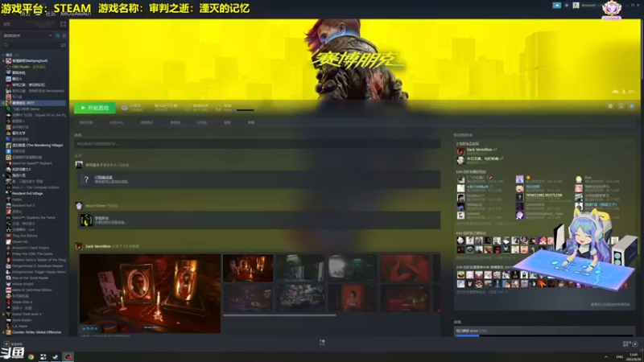This screenshot has width=644, height=362.
Task: Open the third game subnav tab
Action: [x=147, y=122]
